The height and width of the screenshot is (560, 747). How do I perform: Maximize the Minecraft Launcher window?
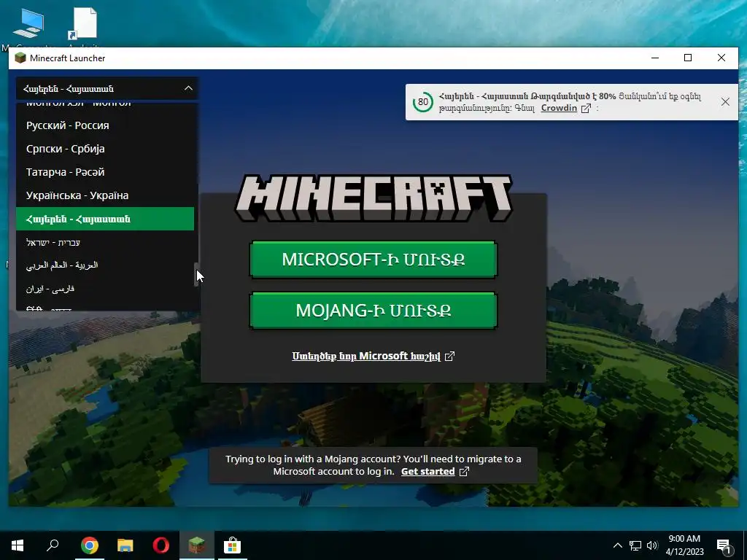[x=688, y=58]
